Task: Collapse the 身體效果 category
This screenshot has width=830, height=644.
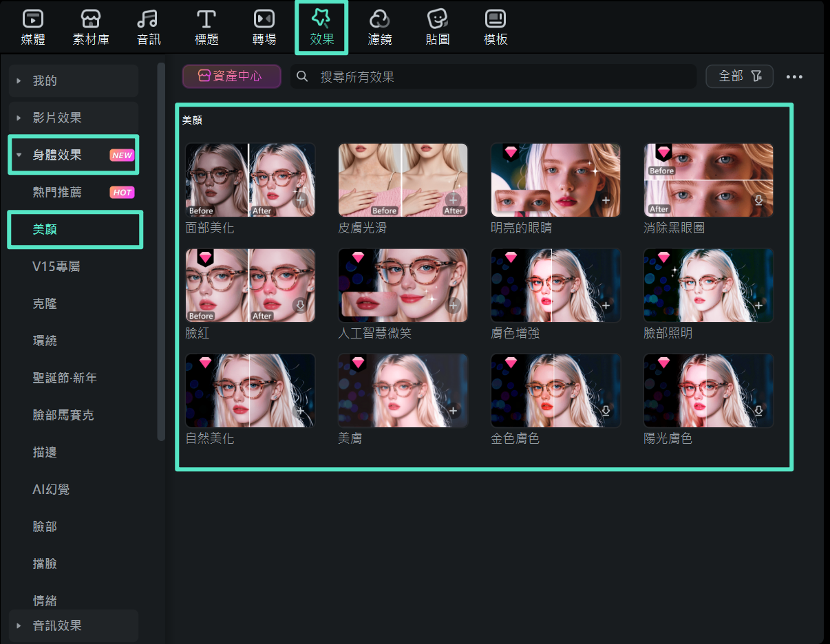Action: [x=19, y=155]
